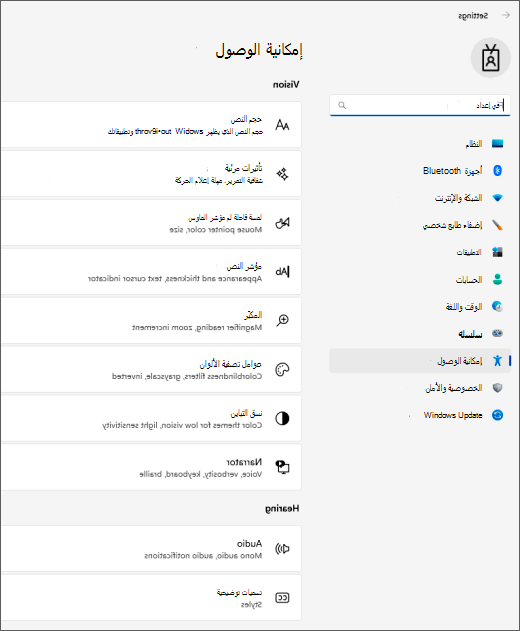This screenshot has height=631, width=520.
Task: Click the Text cursor Ab icon
Action: coord(282,272)
